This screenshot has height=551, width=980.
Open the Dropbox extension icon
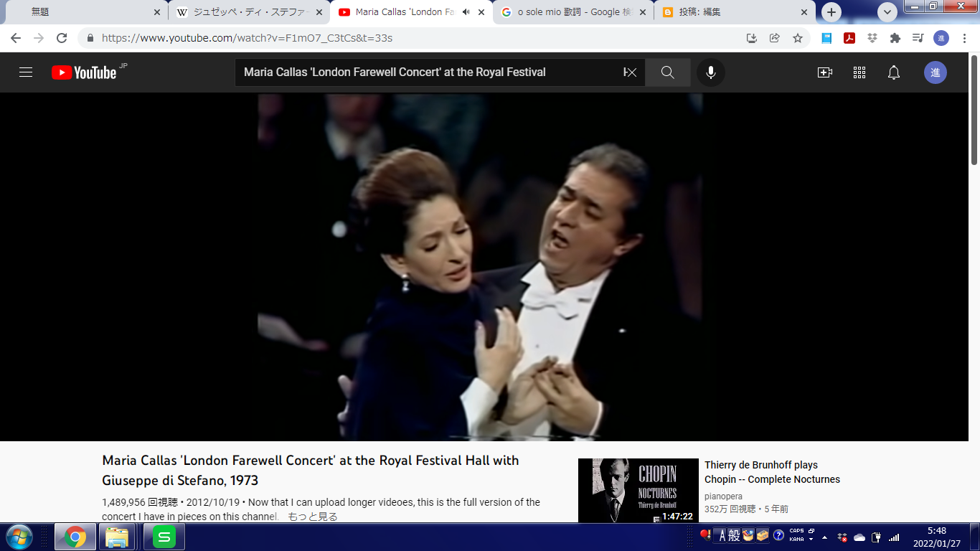tap(872, 38)
